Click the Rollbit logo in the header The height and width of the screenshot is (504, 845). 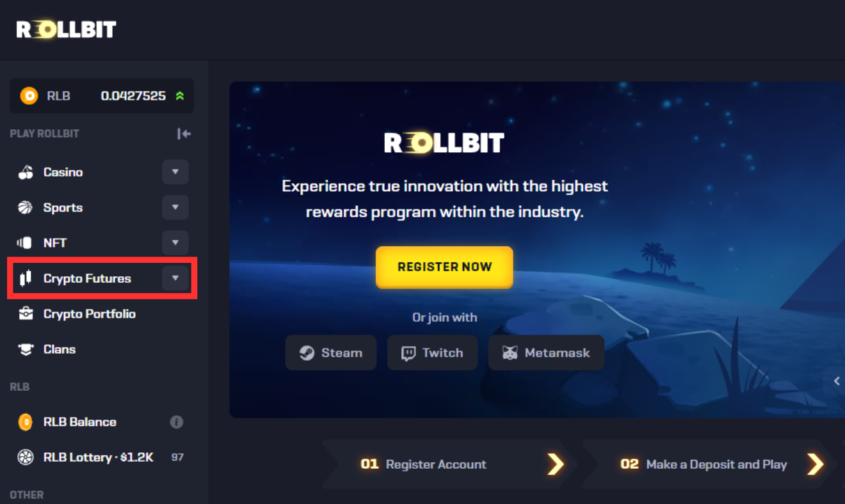click(66, 29)
